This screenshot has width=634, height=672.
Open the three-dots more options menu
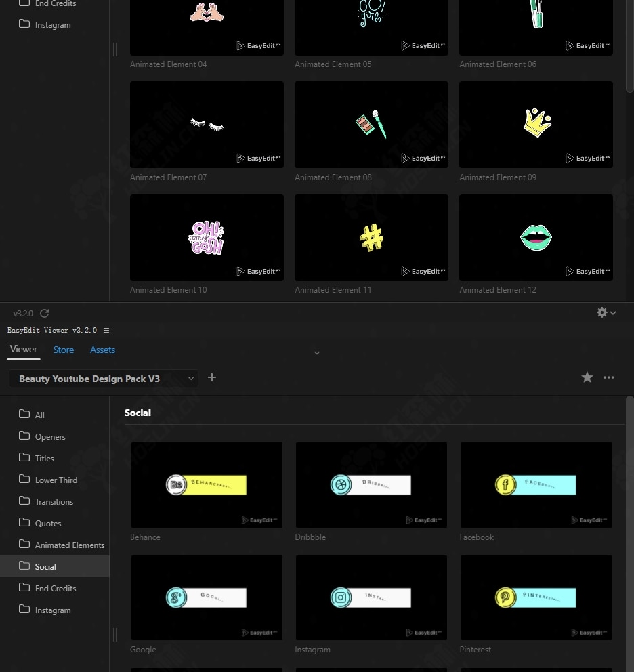click(x=609, y=377)
